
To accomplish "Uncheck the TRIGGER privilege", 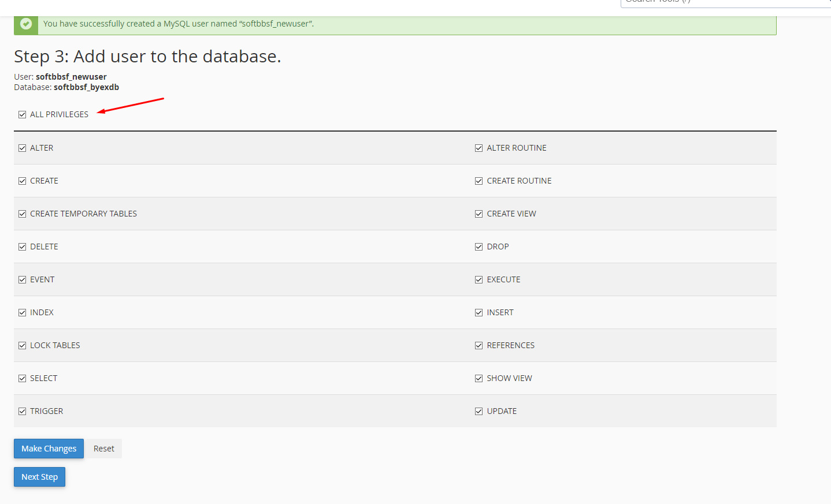I will coord(23,411).
